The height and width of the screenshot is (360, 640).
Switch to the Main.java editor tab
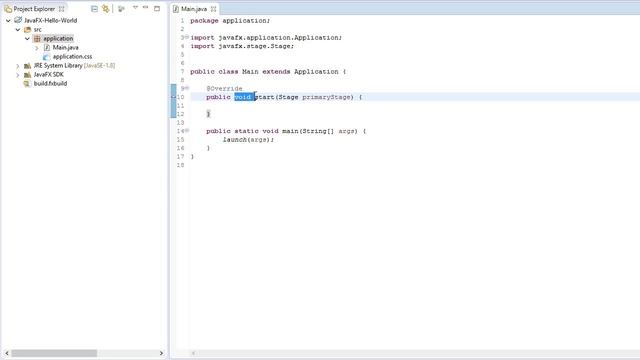tap(194, 9)
